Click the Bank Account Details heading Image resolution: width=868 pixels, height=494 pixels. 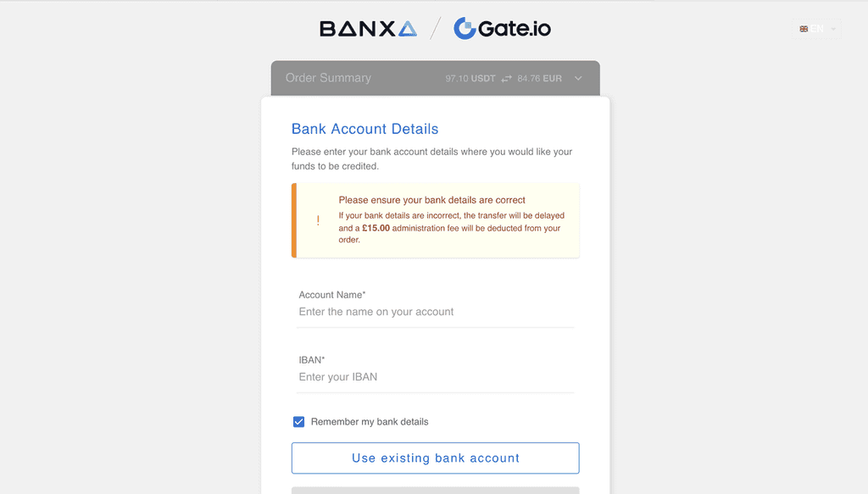[x=364, y=130]
